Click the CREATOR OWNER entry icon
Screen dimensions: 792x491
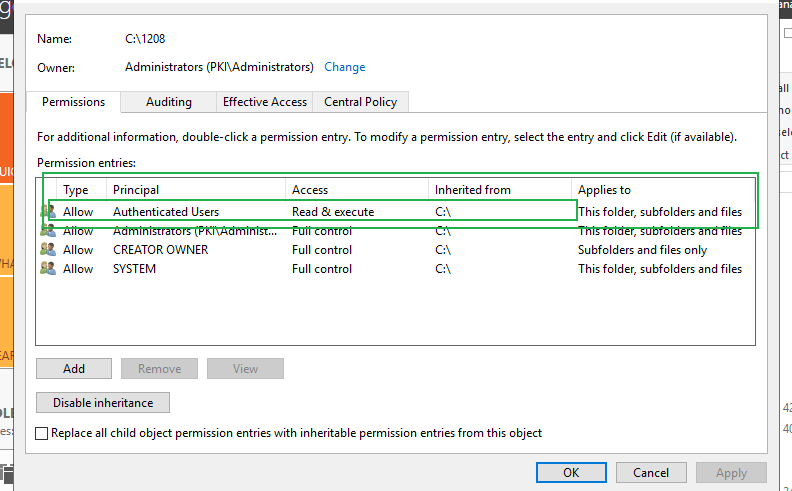pos(48,250)
